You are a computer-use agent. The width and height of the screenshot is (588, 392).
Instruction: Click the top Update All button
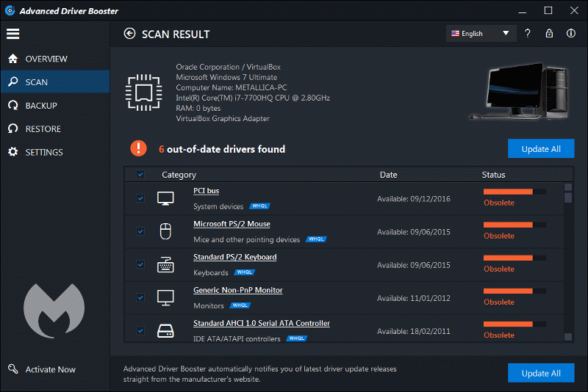pos(541,148)
